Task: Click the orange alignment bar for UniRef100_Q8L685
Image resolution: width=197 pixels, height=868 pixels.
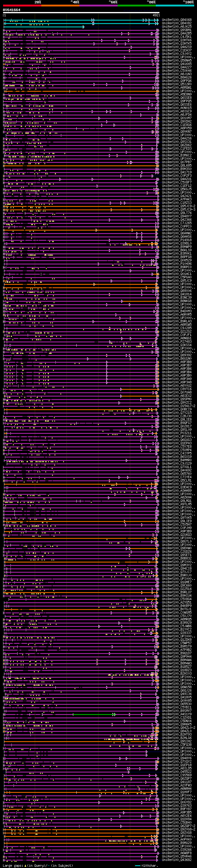Action: [x=81, y=165]
